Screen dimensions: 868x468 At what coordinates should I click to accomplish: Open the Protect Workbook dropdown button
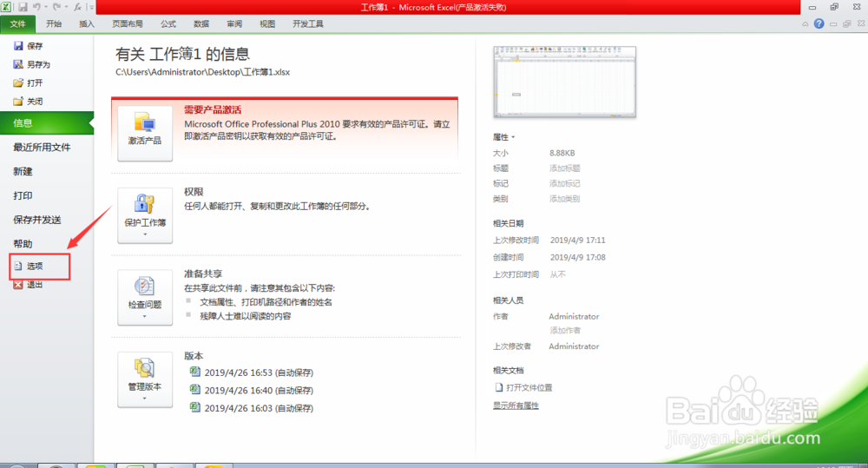145,215
